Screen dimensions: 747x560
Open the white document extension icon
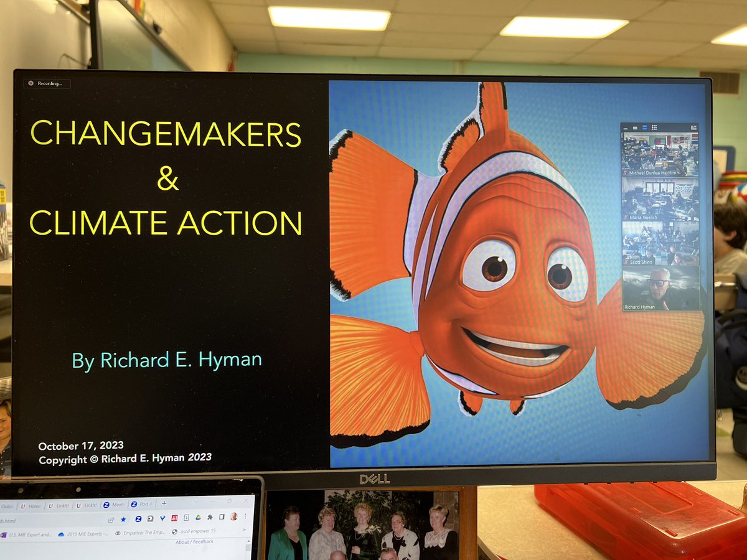(186, 518)
